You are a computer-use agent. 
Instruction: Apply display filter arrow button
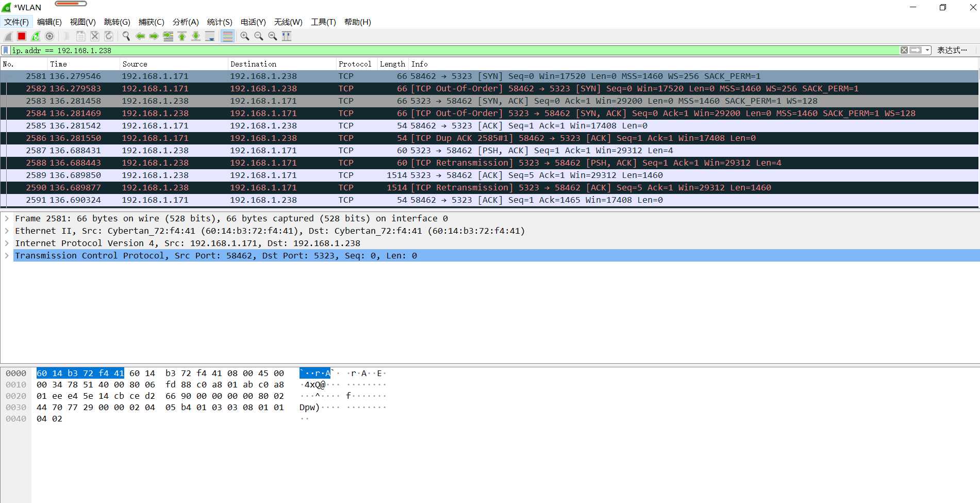(x=916, y=51)
